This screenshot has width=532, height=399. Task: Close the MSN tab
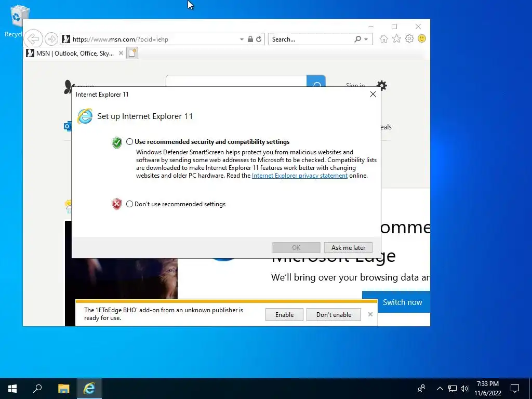(121, 54)
